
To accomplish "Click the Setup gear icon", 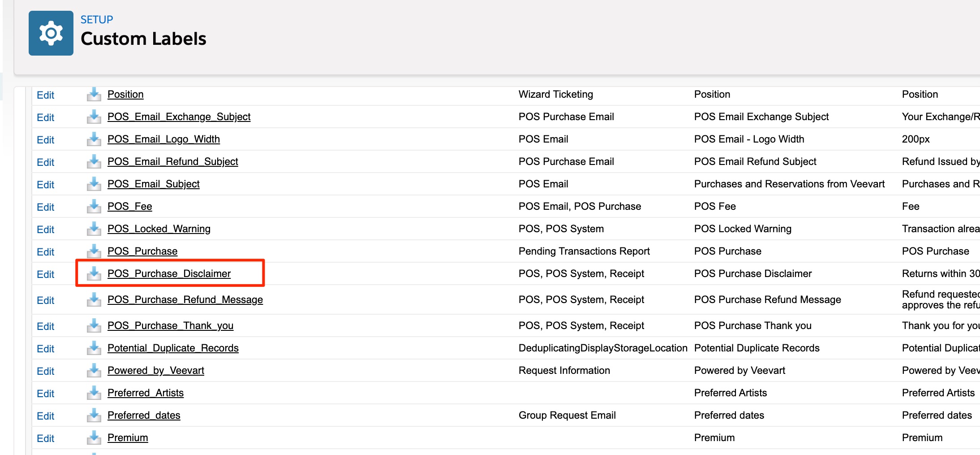I will (x=51, y=33).
